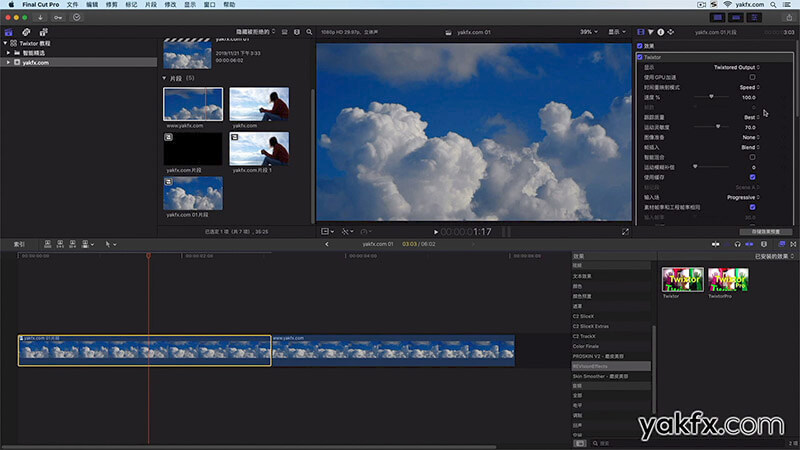Open the Blend frame interpolation dropdown

click(x=751, y=147)
